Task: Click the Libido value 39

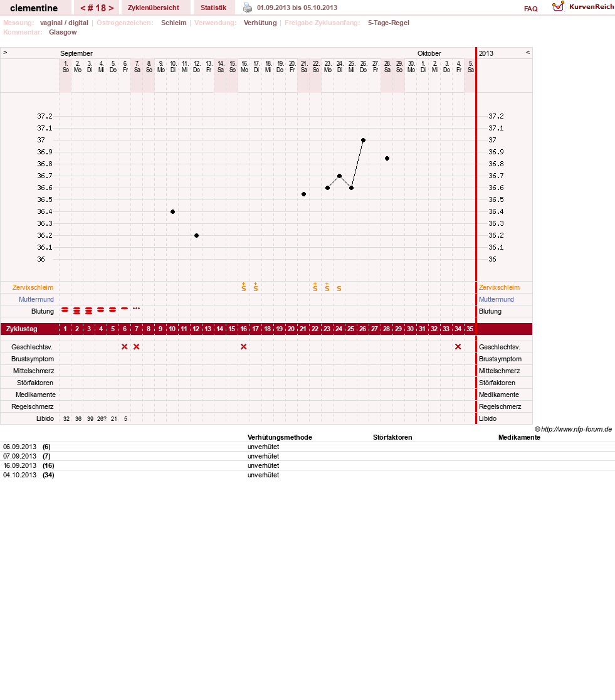Action: click(x=90, y=419)
